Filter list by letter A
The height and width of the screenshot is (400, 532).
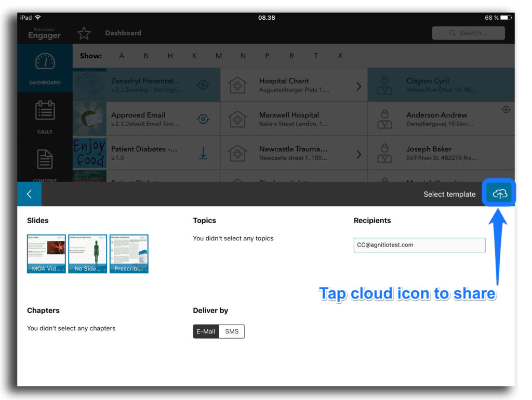pos(122,56)
